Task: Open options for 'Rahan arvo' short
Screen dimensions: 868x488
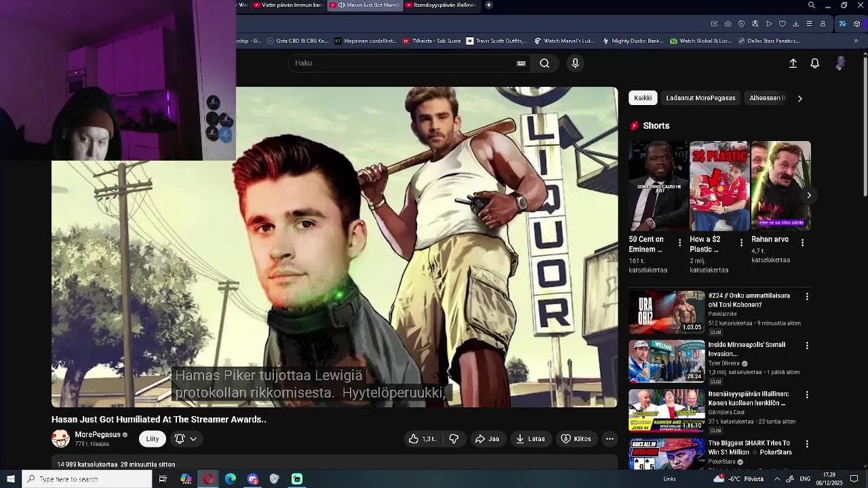Action: pos(802,242)
